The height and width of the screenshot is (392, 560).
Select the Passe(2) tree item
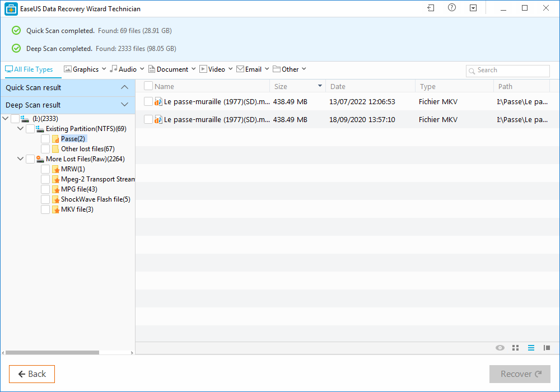click(73, 139)
